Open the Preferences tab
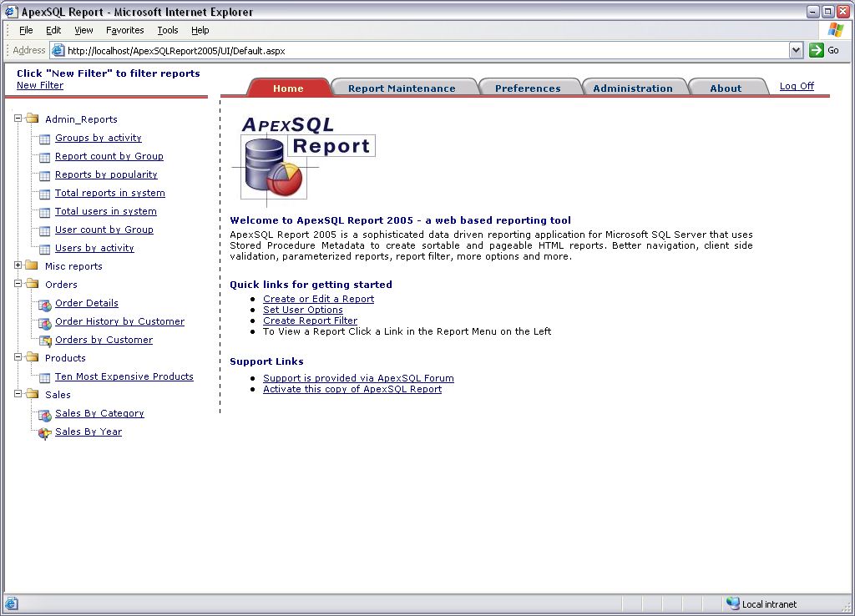 (529, 87)
